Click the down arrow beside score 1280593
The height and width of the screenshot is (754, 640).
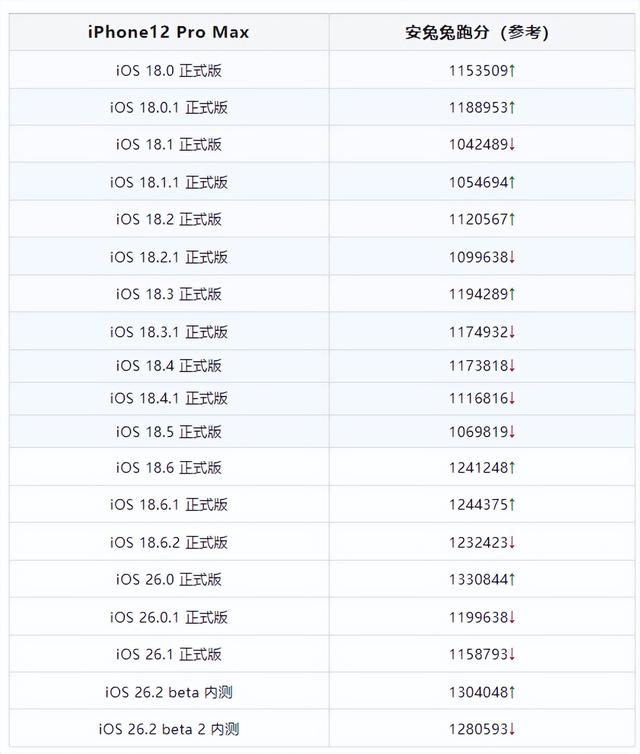[512, 729]
